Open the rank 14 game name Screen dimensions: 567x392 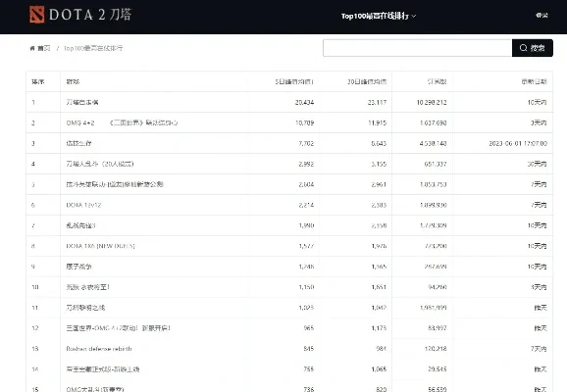[103, 369]
